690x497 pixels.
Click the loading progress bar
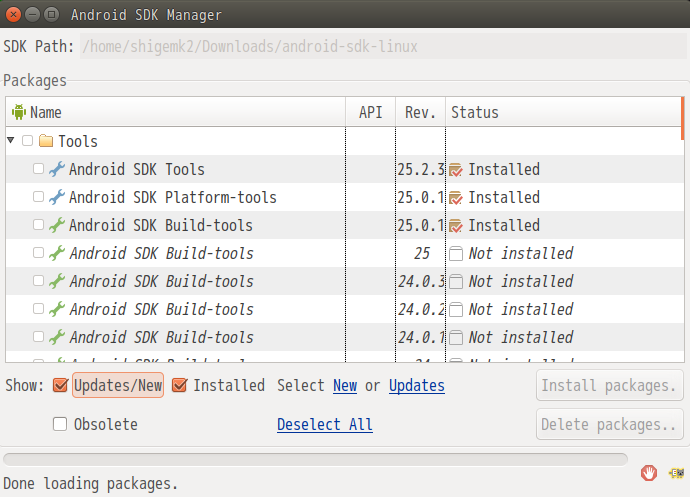(315, 459)
